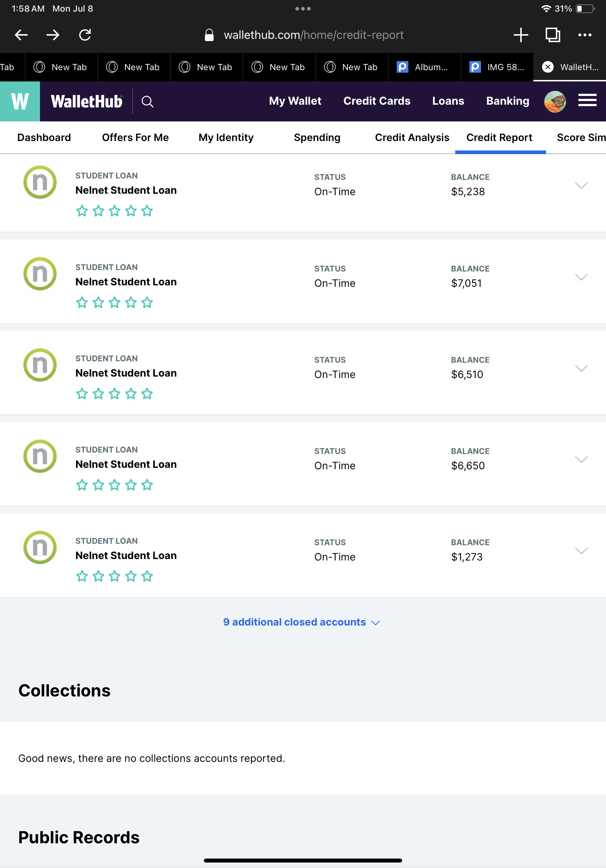Expand the $1,273 Nelnet loan details
Screen dimensions: 606x868
point(581,551)
